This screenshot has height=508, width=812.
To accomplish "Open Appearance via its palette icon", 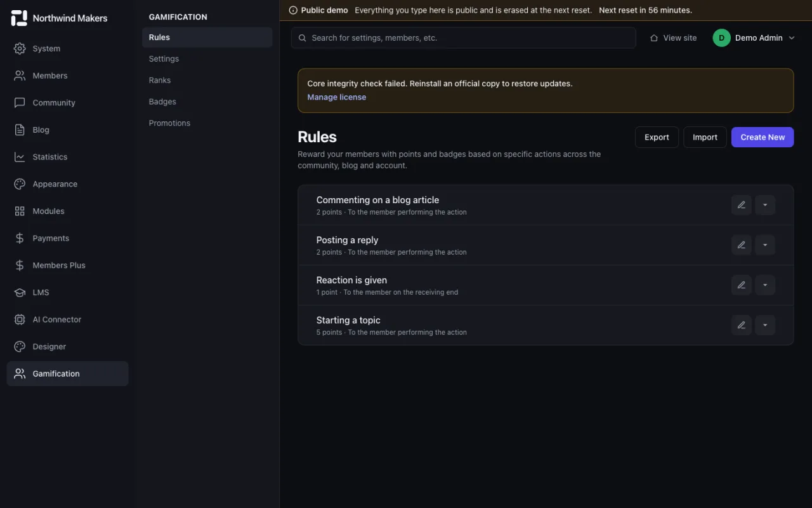I will coord(20,184).
